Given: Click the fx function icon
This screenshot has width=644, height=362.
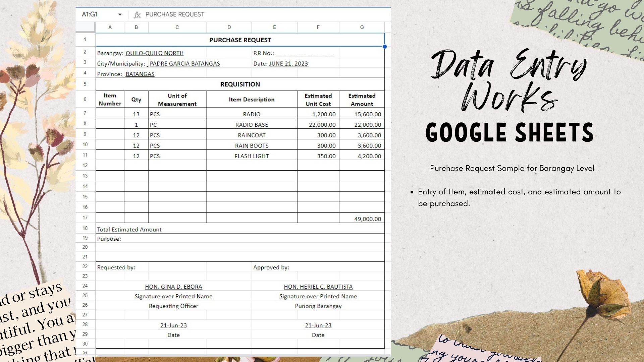Looking at the screenshot, I should point(137,15).
